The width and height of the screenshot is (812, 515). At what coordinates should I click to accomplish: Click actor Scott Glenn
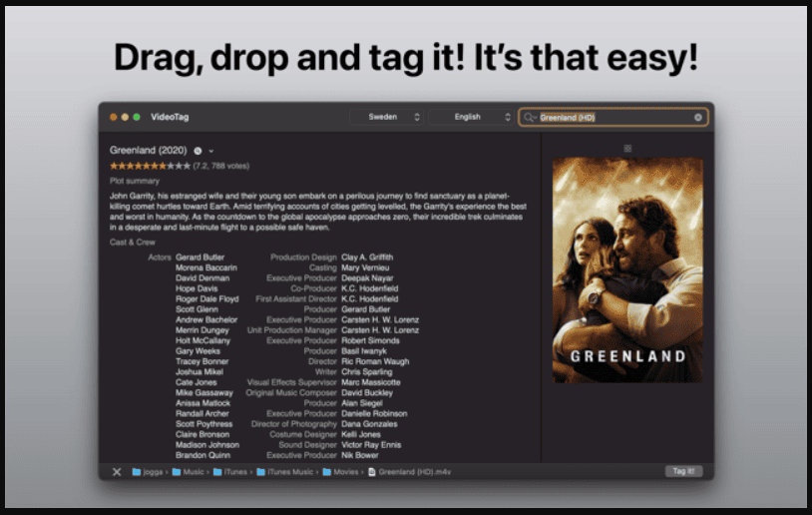click(197, 308)
